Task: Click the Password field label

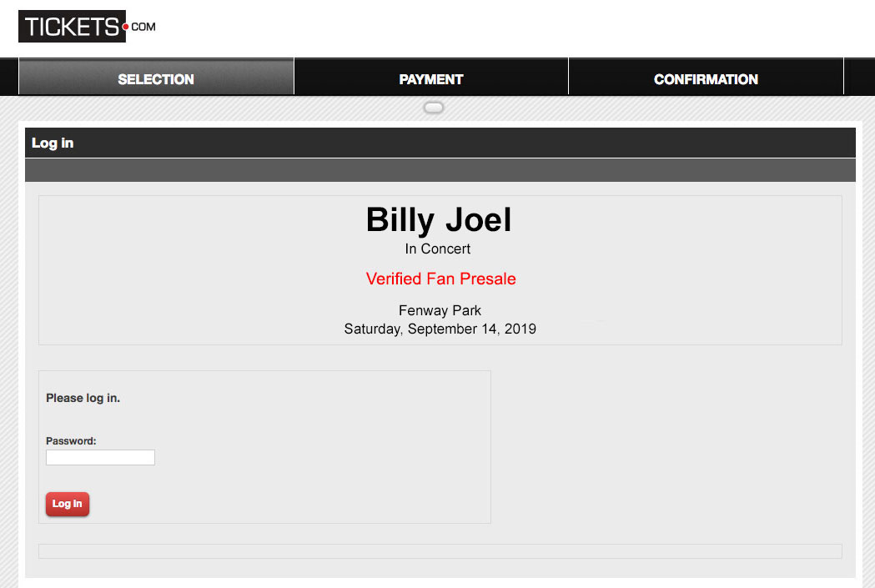Action: click(71, 440)
